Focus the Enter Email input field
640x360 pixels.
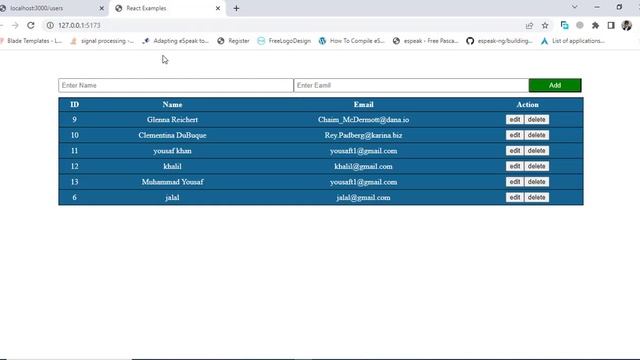point(411,85)
